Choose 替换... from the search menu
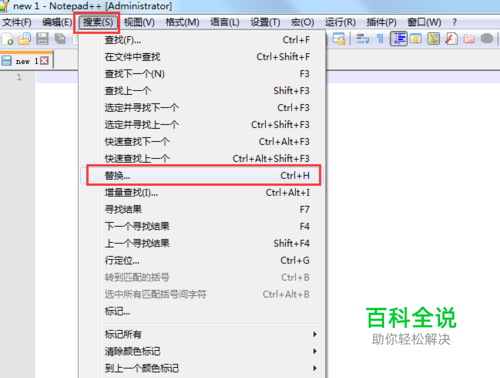500x378 pixels. [x=203, y=176]
